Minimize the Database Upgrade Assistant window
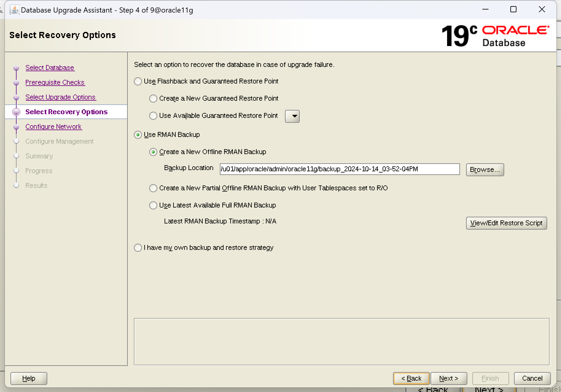This screenshot has height=392, width=561. click(x=485, y=10)
